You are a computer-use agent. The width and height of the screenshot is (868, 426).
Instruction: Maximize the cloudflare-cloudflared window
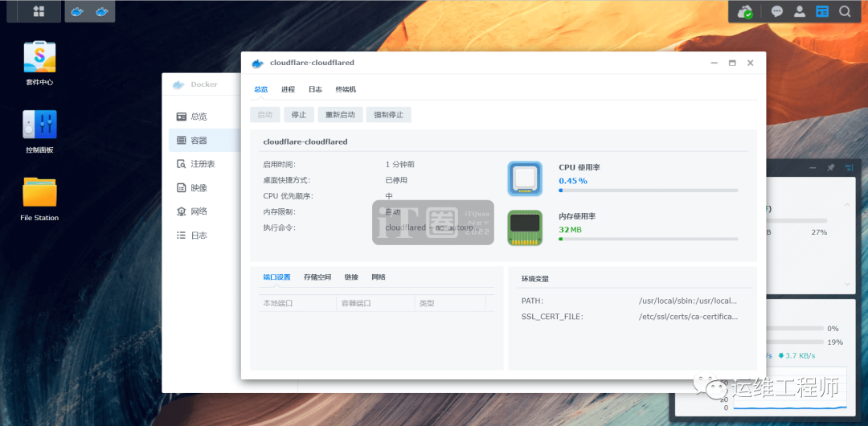(x=732, y=63)
